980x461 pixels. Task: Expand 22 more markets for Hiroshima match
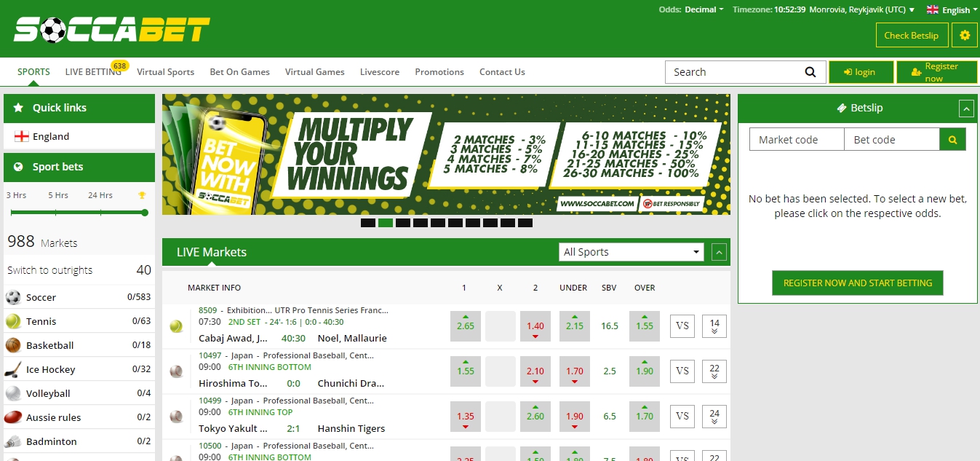[714, 371]
